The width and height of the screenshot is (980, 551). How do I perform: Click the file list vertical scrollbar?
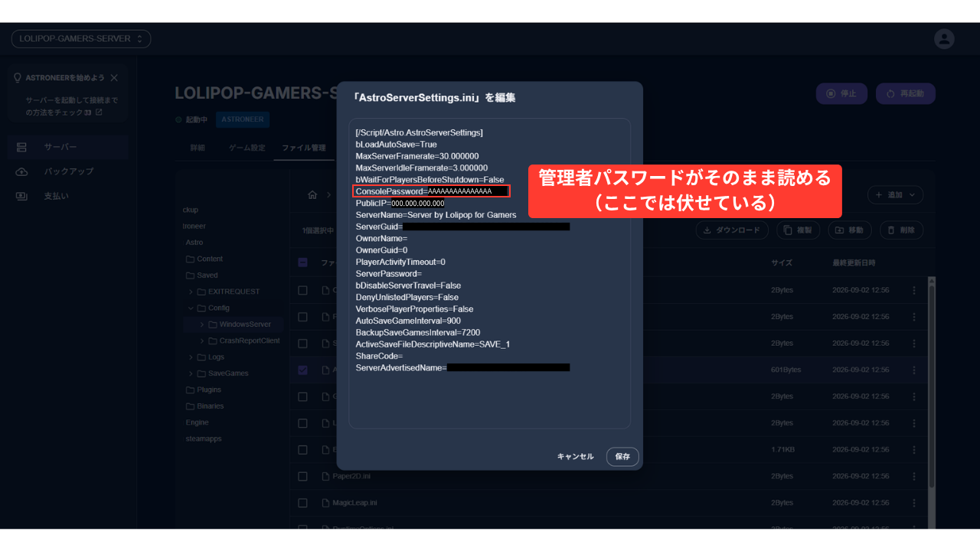click(931, 386)
